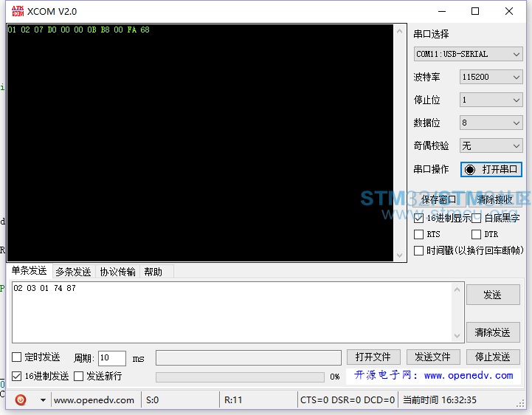This screenshot has height=415, width=532.
Task: Enable the 白底黑字 checkbox
Action: 477,218
